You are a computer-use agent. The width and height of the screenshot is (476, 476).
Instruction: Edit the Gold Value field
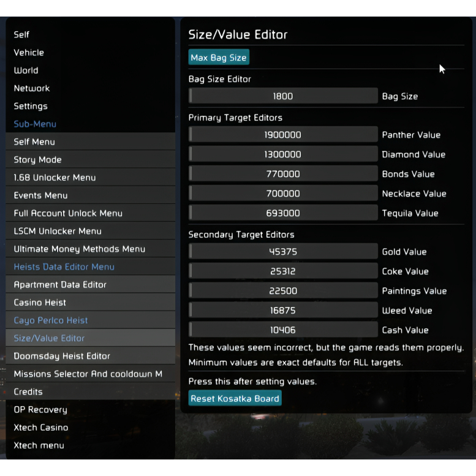pos(283,252)
